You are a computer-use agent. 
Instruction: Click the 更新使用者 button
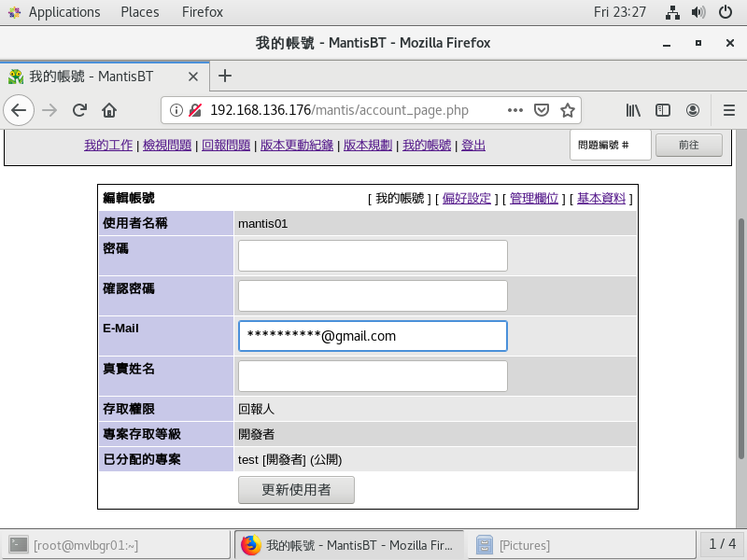pyautogui.click(x=296, y=489)
